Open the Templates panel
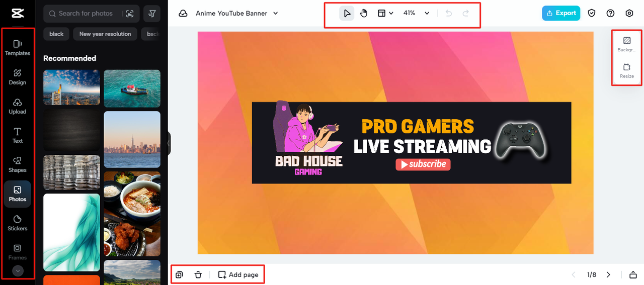The height and width of the screenshot is (285, 644). tap(18, 48)
